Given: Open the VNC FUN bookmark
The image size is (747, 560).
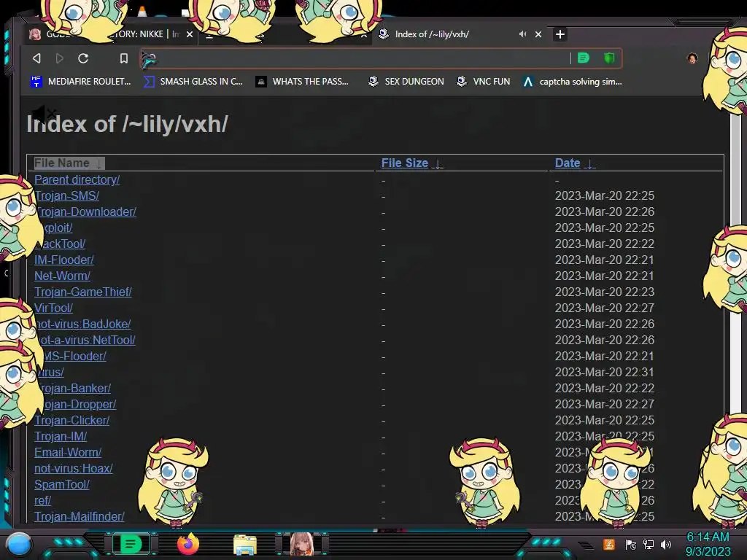Looking at the screenshot, I should point(483,82).
